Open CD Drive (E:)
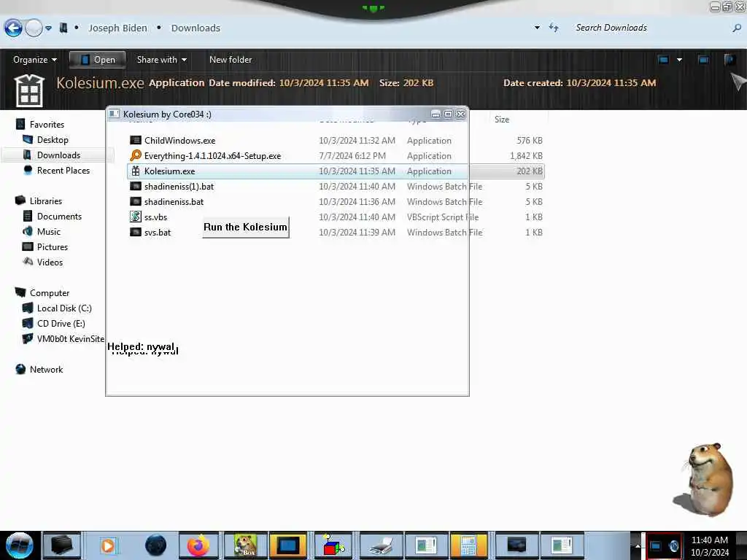This screenshot has width=747, height=560. pos(61,323)
